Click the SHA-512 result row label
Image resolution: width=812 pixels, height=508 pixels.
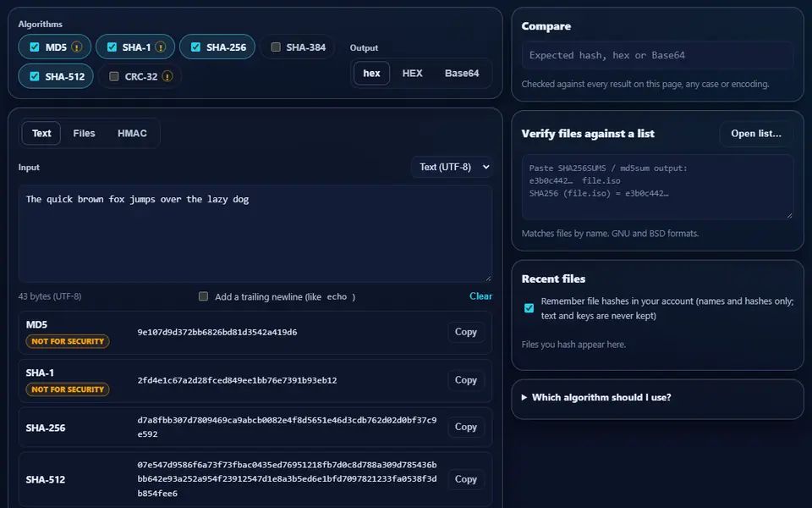pyautogui.click(x=46, y=479)
